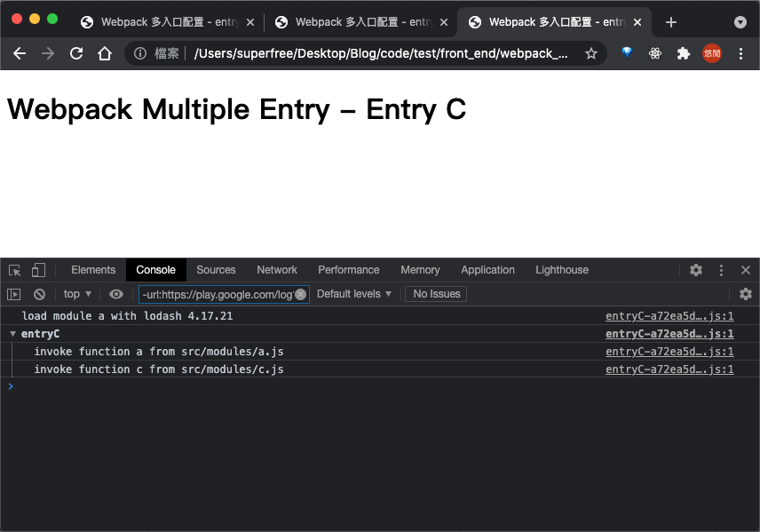This screenshot has height=532, width=760.
Task: Toggle the device toolbar
Action: 37,269
